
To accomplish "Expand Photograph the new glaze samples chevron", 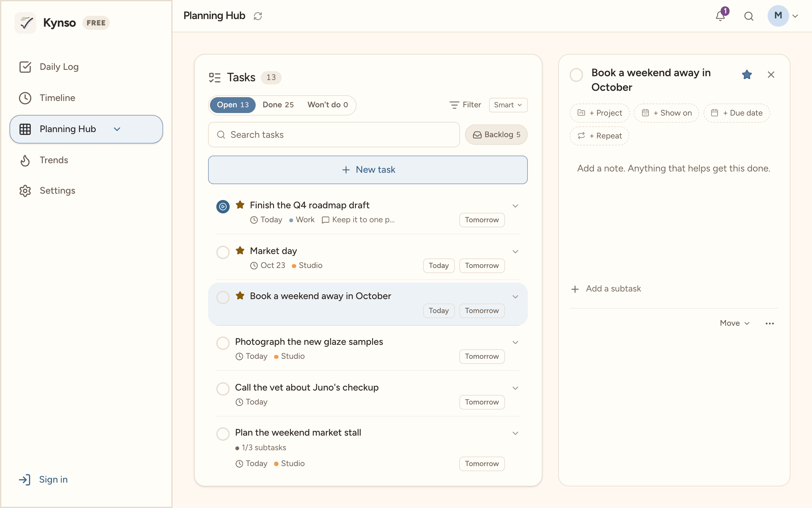I will coord(515,342).
